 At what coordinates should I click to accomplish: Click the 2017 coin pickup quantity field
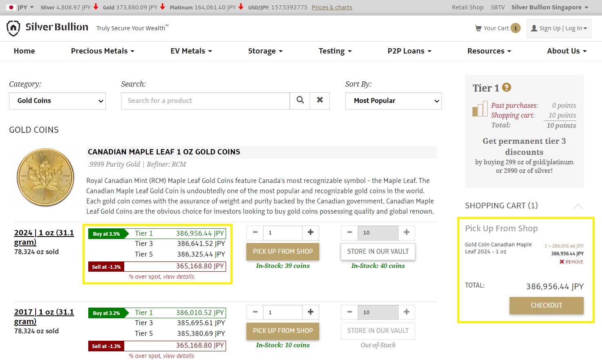coord(283,312)
